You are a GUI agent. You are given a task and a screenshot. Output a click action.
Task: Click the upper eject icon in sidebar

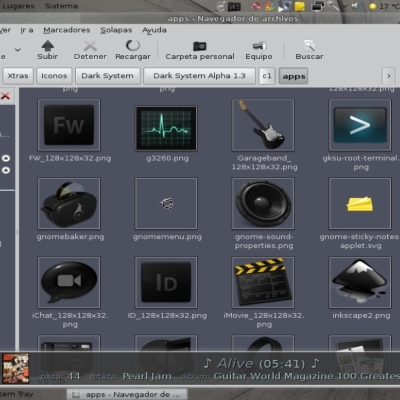6,158
